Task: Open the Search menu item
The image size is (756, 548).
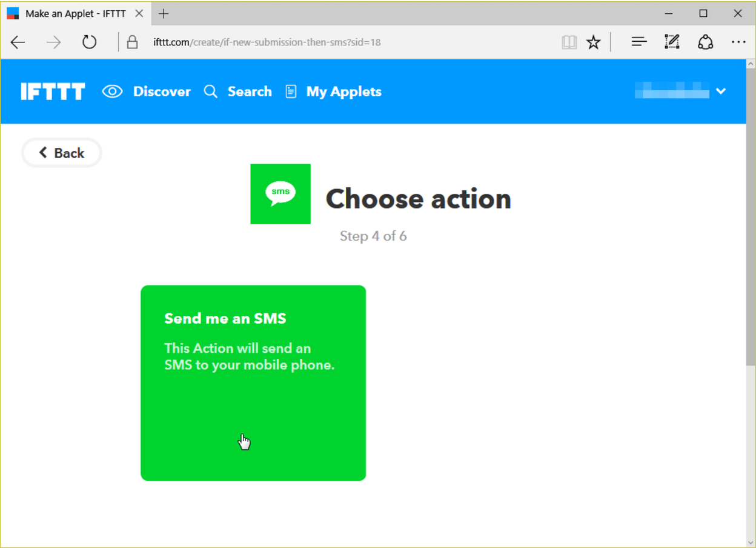Action: pos(250,92)
